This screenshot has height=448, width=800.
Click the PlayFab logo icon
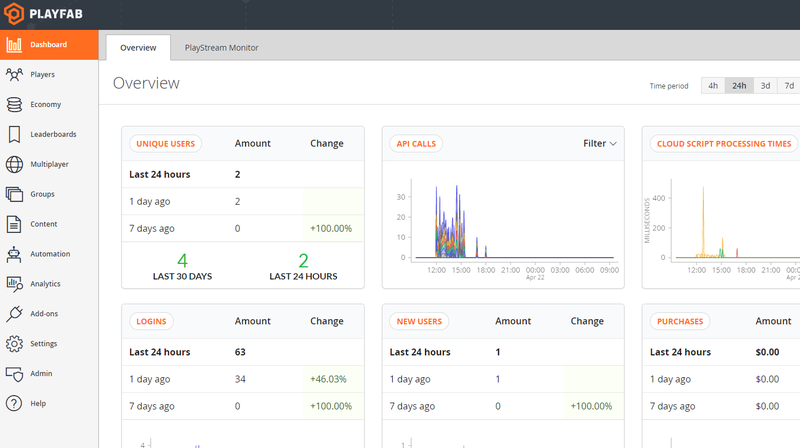click(x=14, y=14)
